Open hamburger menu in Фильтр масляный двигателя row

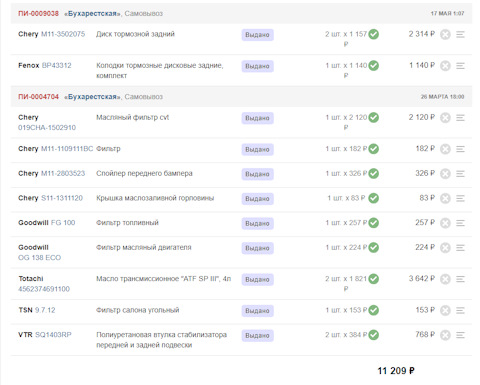(x=460, y=248)
